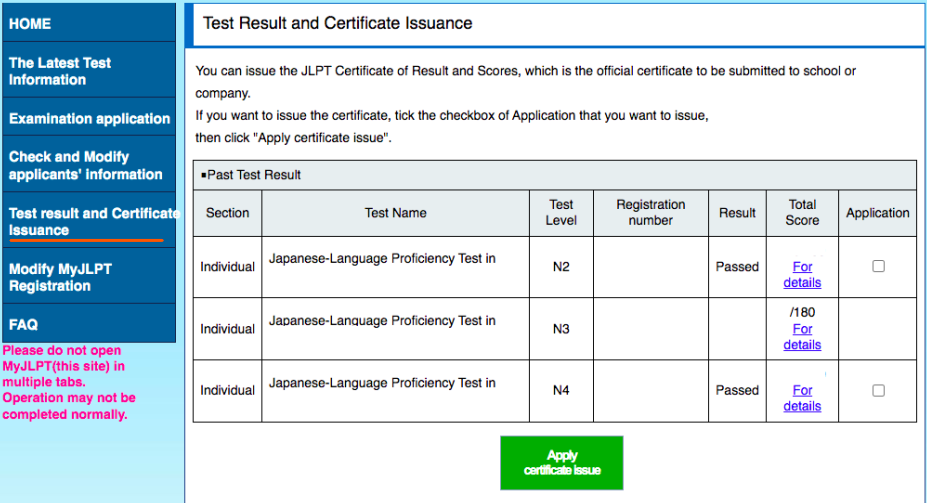Tick the Application checkbox for N2 test

pos(878,267)
